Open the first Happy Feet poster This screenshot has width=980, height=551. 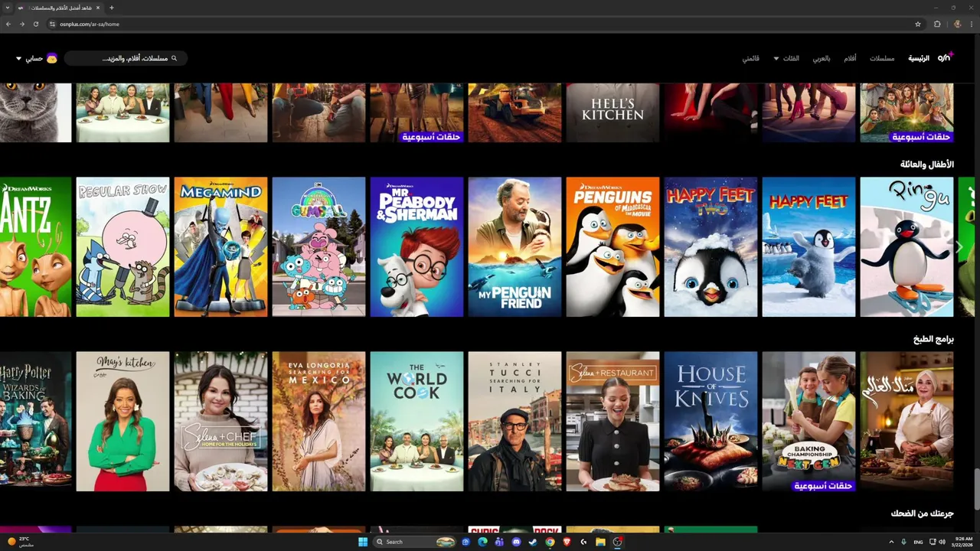click(x=808, y=247)
